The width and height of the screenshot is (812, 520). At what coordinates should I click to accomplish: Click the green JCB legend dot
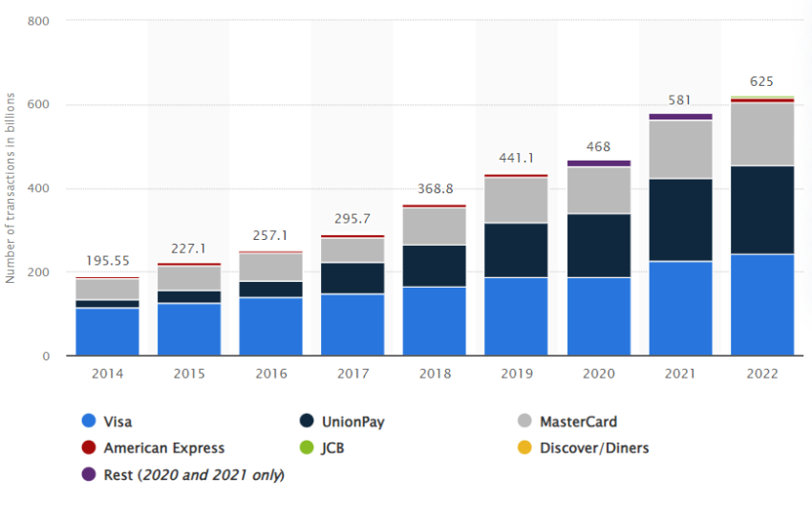[x=307, y=447]
